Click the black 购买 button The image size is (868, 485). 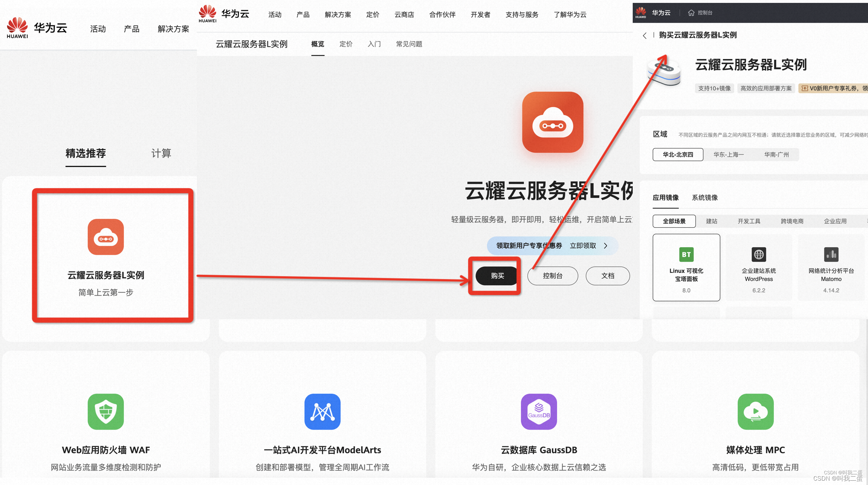point(497,276)
